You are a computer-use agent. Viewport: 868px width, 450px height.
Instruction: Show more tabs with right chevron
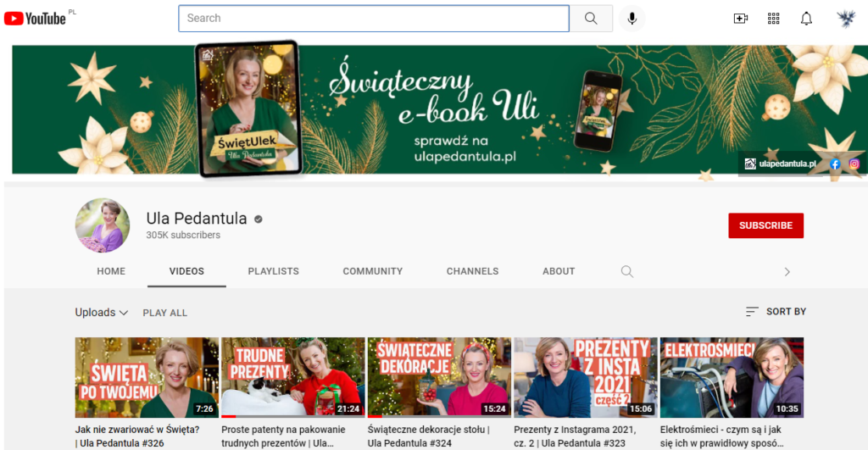(x=787, y=272)
